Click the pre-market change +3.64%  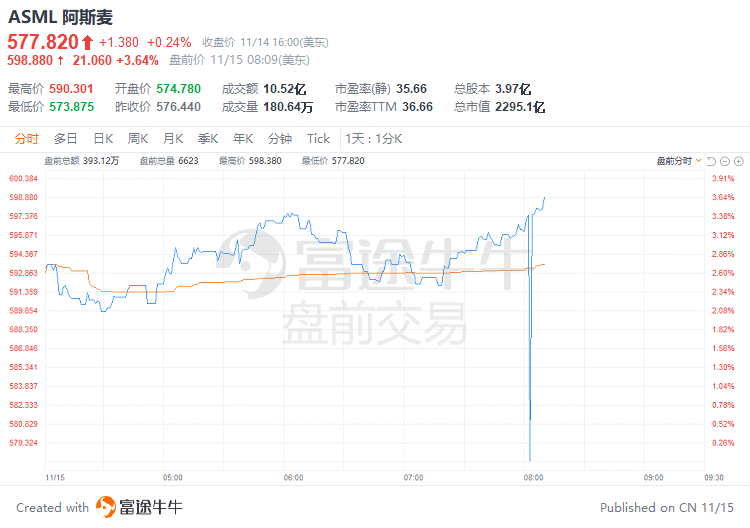pos(137,60)
